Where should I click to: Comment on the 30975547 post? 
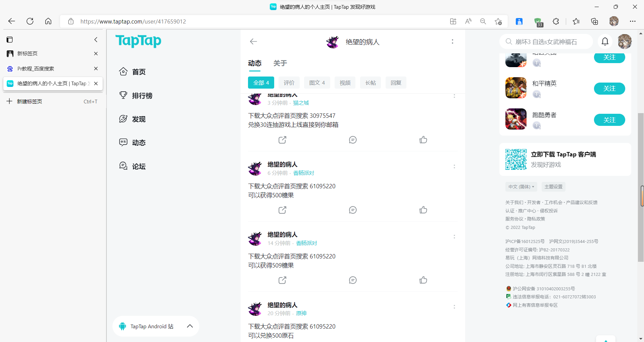point(353,140)
